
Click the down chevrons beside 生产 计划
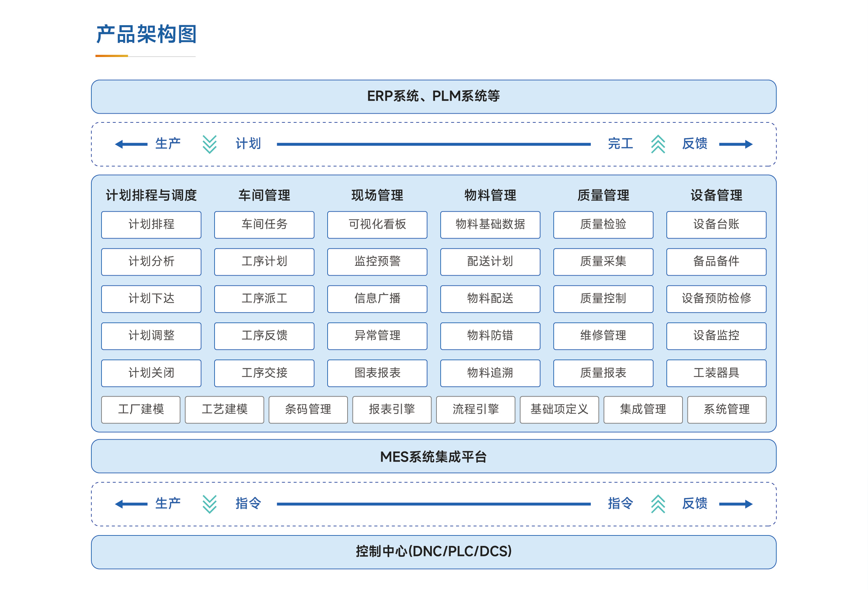210,144
